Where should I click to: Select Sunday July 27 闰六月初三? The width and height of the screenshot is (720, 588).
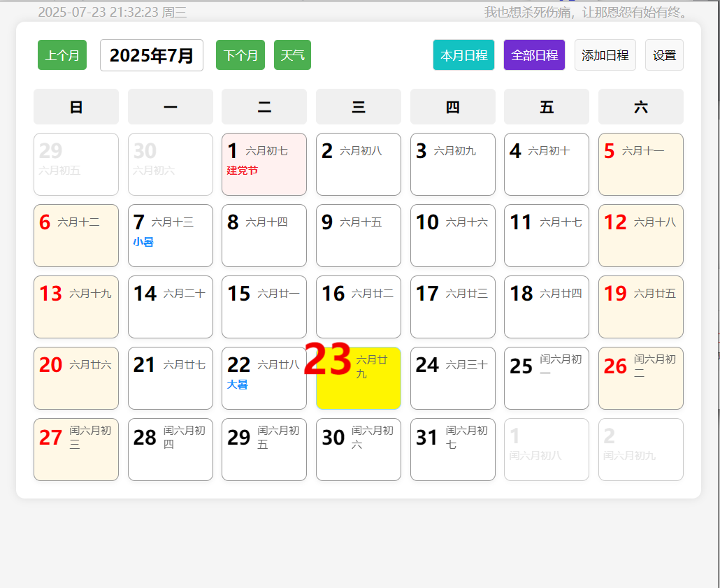[x=76, y=450]
